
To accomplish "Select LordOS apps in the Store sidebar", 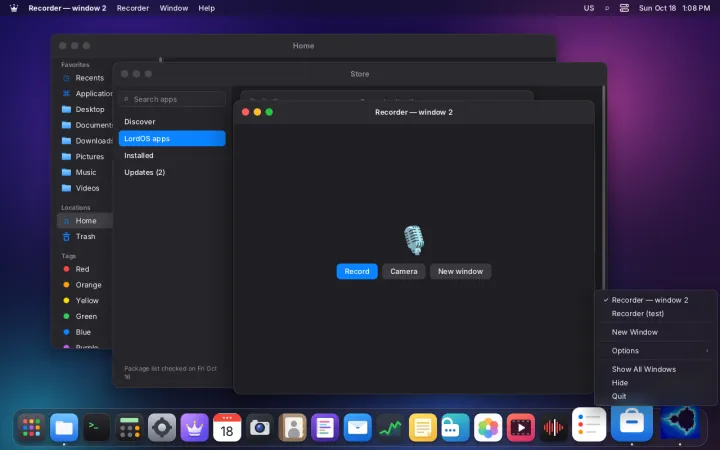I will pos(172,139).
